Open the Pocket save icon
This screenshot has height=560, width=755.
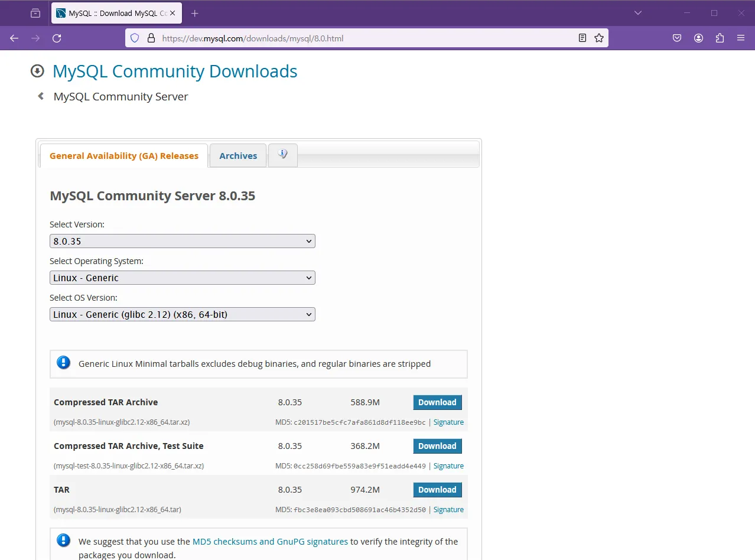[x=677, y=38]
